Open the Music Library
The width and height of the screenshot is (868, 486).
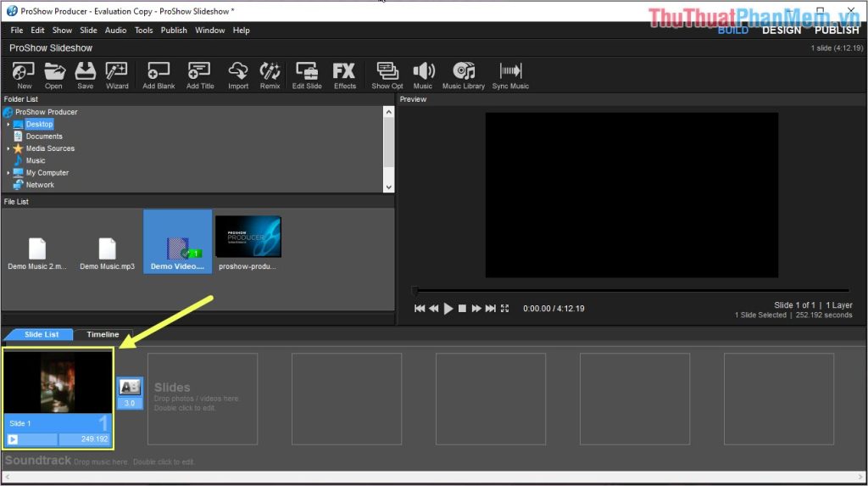464,75
